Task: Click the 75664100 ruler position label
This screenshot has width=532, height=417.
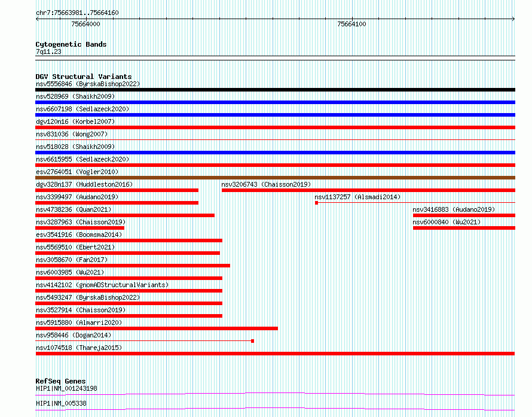Action: pyautogui.click(x=351, y=24)
